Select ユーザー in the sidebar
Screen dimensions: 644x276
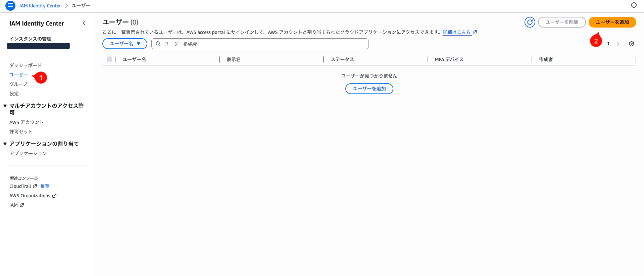(x=19, y=75)
